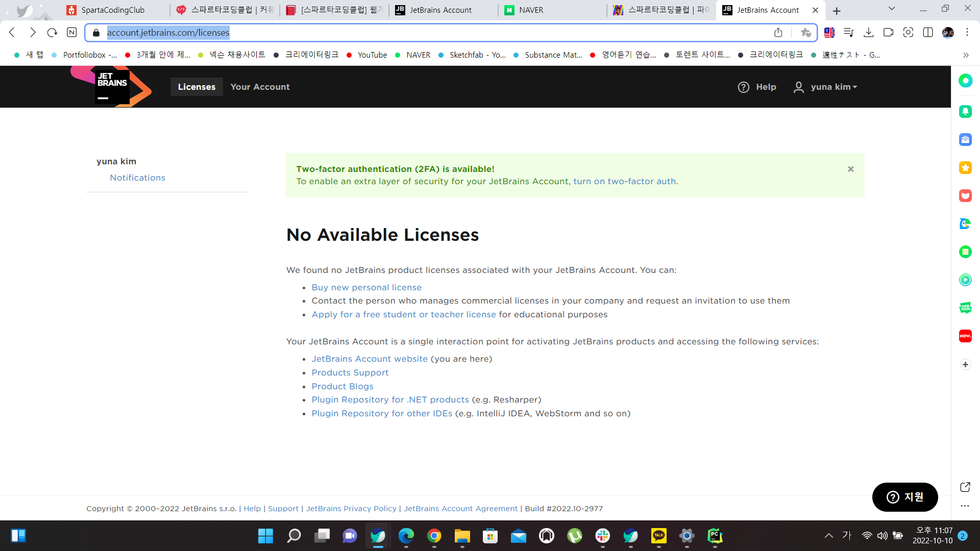980x551 pixels.
Task: Expand the bookmarks bar overflow chevron
Action: (966, 55)
